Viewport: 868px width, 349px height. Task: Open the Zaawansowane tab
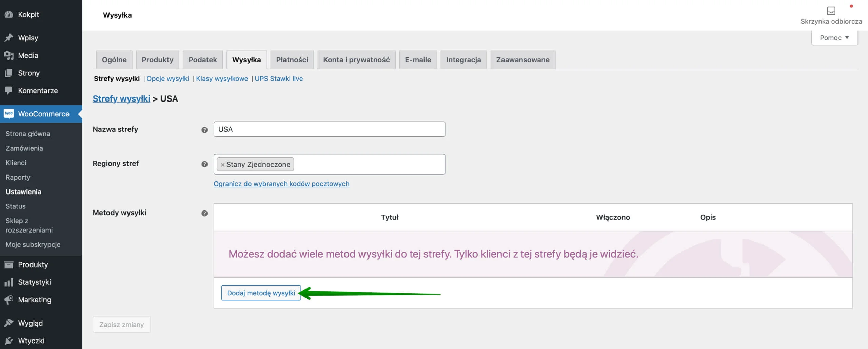tap(523, 60)
